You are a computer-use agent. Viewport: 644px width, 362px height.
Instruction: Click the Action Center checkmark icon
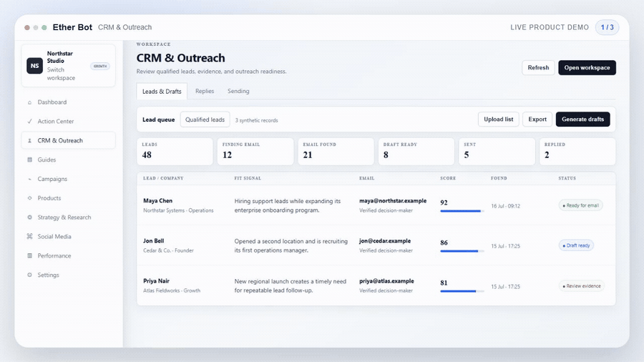point(29,122)
